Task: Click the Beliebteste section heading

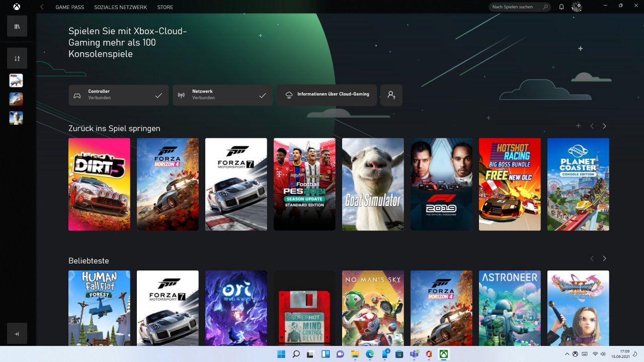Action: pyautogui.click(x=89, y=260)
